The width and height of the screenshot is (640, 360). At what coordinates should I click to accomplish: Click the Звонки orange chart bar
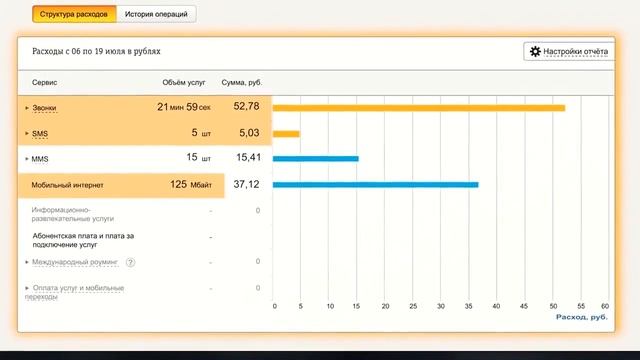point(419,108)
